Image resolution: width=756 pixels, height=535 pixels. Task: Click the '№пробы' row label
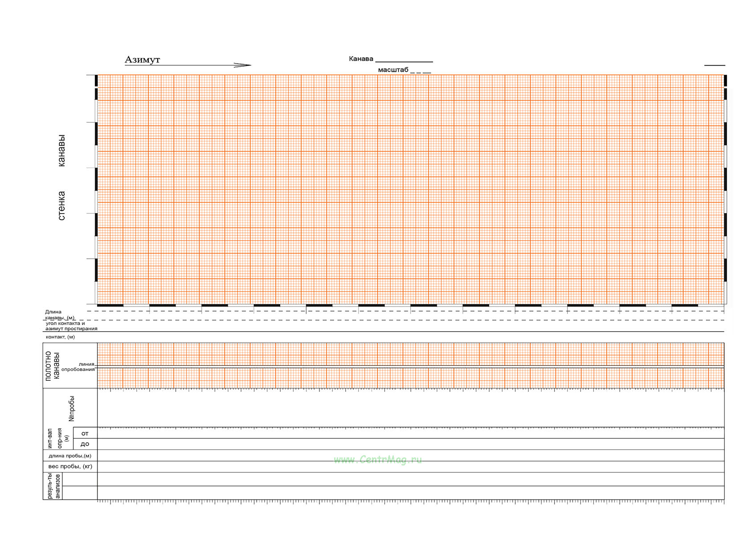point(72,408)
